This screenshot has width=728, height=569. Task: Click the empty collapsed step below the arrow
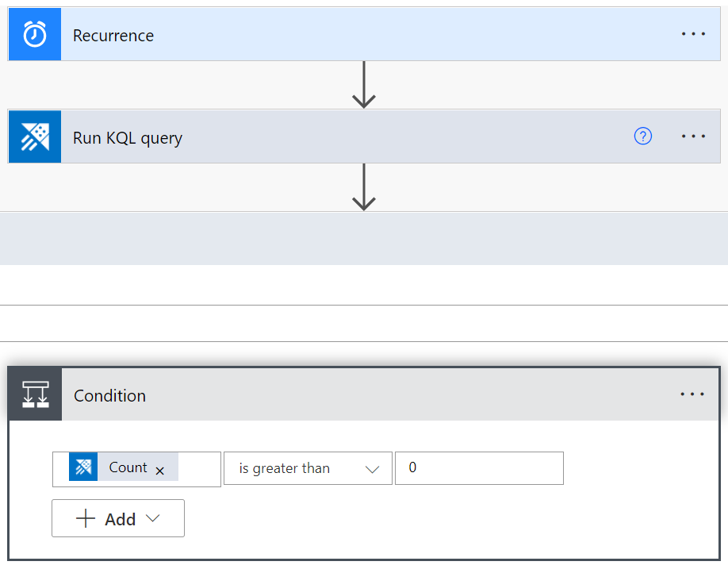pyautogui.click(x=364, y=238)
